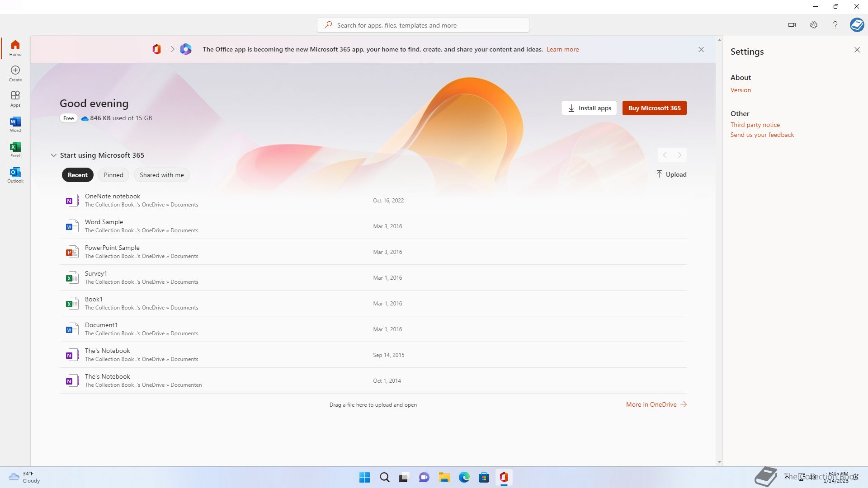Open the weather widget on taskbar
The width and height of the screenshot is (868, 488).
coord(24,477)
